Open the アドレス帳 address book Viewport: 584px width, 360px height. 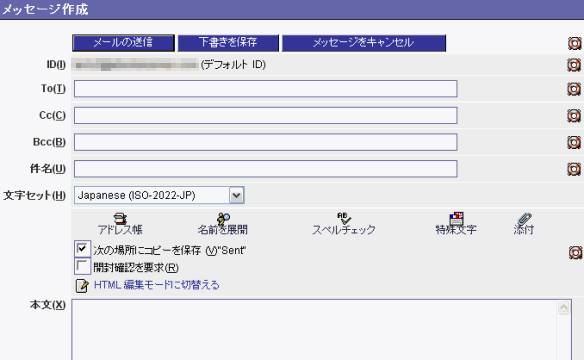click(x=120, y=224)
